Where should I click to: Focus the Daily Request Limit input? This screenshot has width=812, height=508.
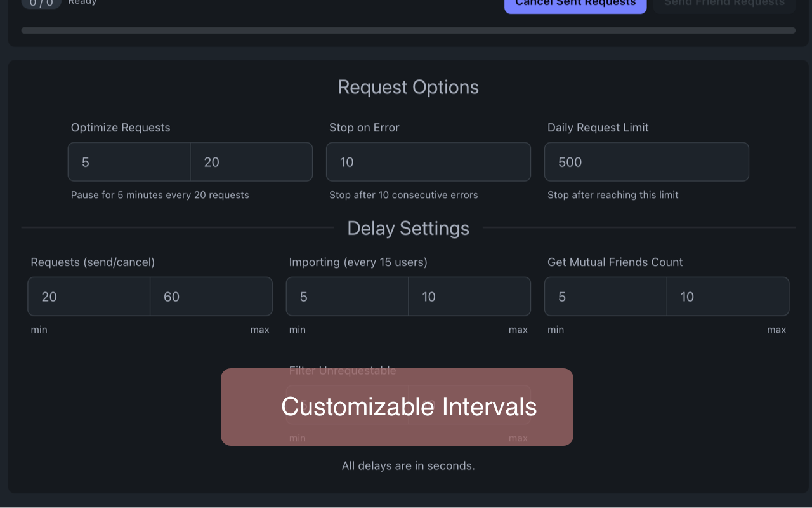tap(646, 162)
